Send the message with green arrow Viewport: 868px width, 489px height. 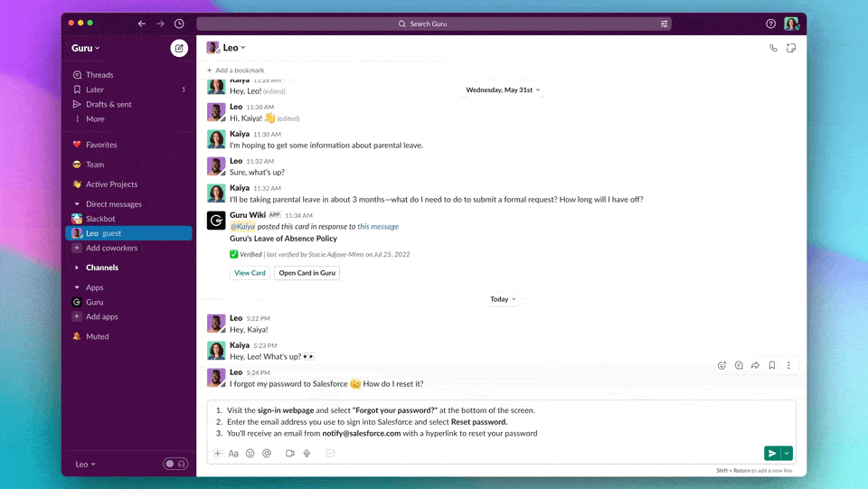point(771,453)
